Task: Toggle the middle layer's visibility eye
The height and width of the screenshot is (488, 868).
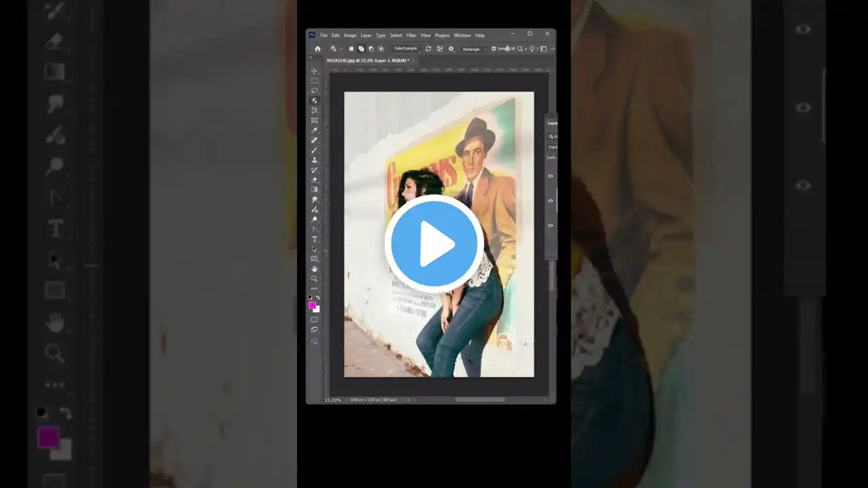Action: tap(551, 201)
